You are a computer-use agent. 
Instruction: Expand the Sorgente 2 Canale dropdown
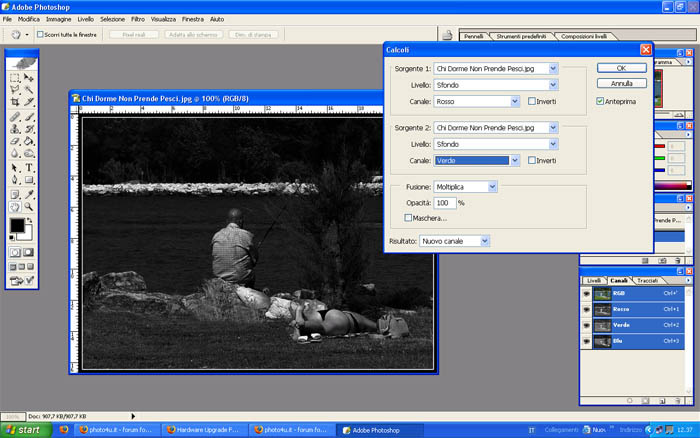[514, 160]
